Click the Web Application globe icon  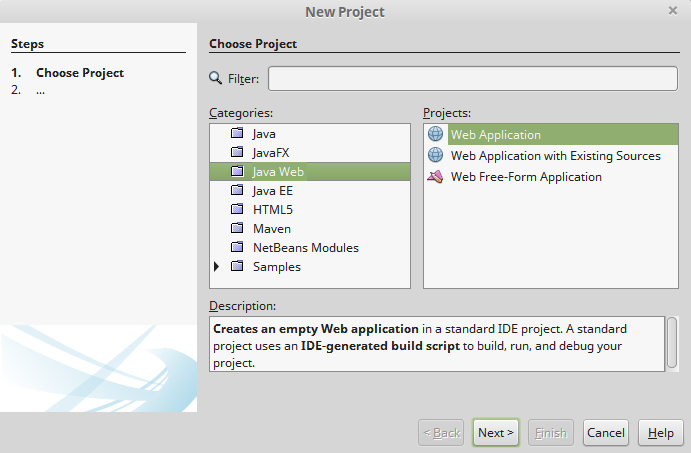[435, 135]
